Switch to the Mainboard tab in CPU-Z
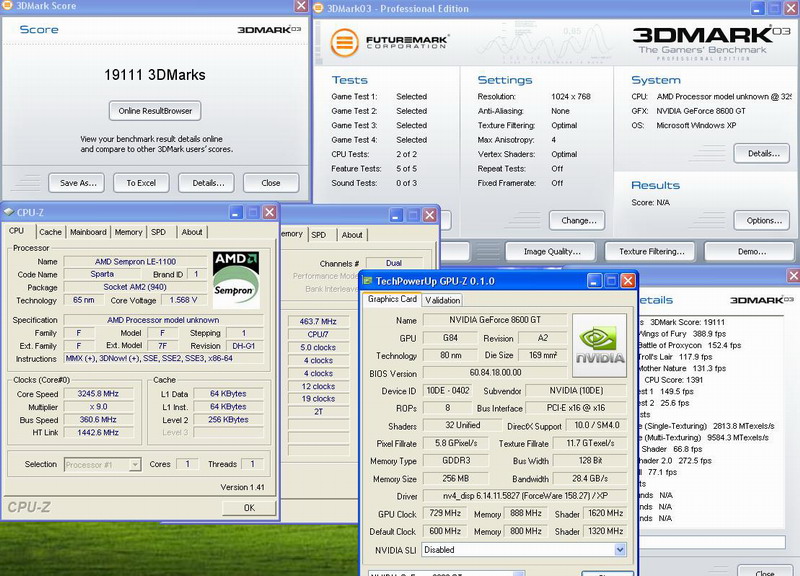This screenshot has width=800, height=576. (88, 232)
